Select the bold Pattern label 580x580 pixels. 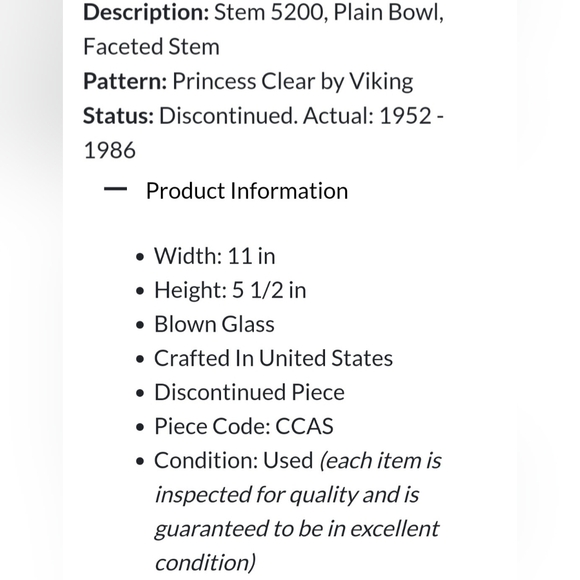pyautogui.click(x=125, y=81)
